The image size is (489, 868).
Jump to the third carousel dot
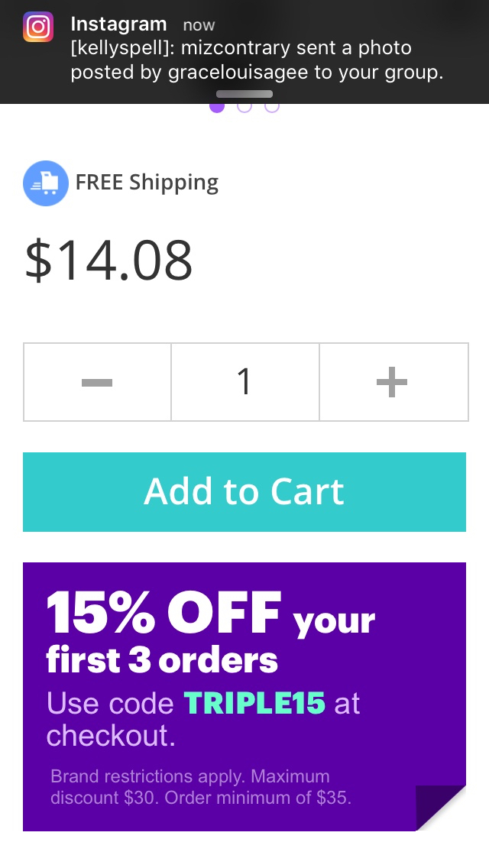pos(272,105)
